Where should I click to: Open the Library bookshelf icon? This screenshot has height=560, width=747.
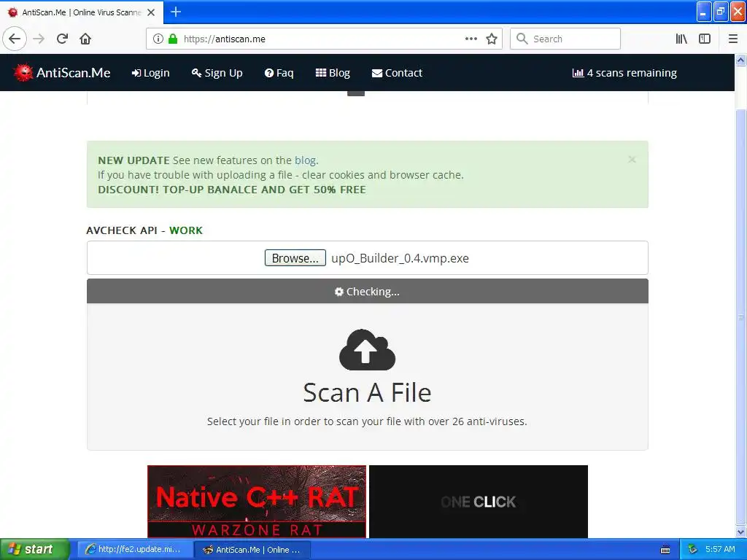681,39
